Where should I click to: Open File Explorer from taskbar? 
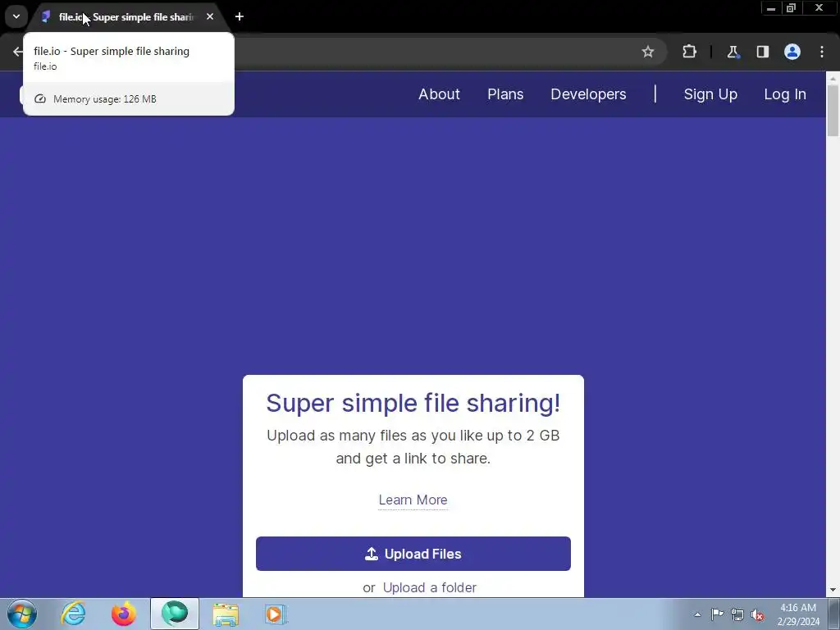pos(226,614)
